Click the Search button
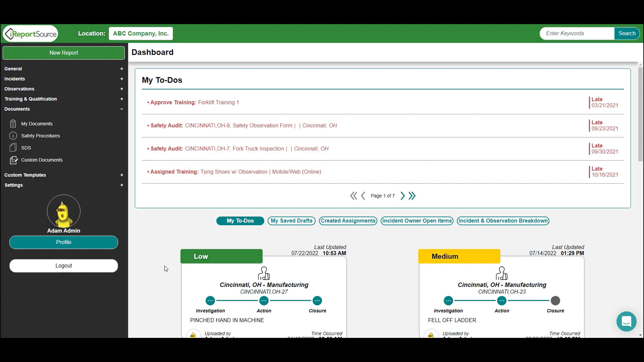Image resolution: width=644 pixels, height=362 pixels. [x=627, y=34]
